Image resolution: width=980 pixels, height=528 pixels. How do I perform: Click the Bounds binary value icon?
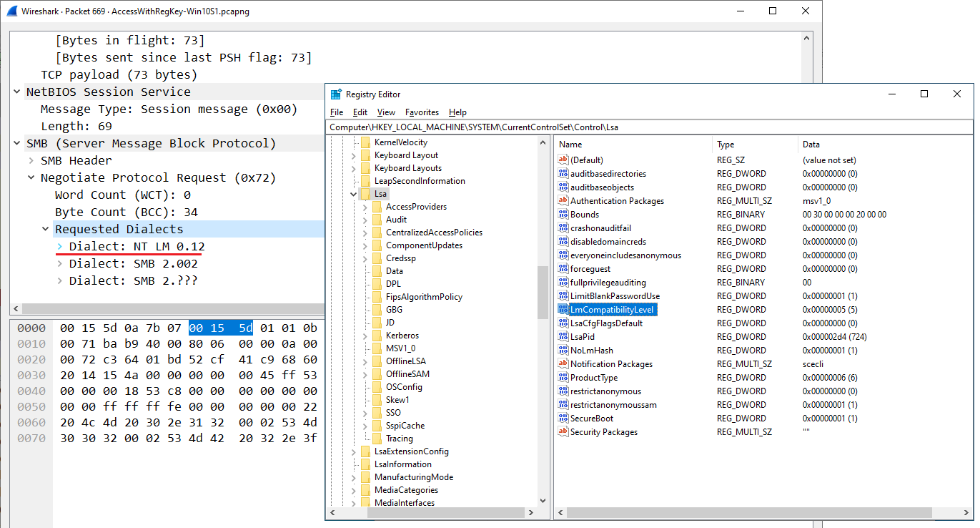click(x=563, y=215)
